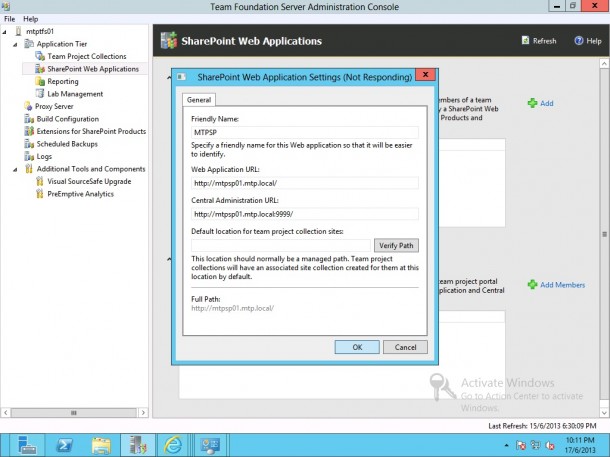Collapse Additional Tools and Components node
The width and height of the screenshot is (610, 457).
[15, 170]
